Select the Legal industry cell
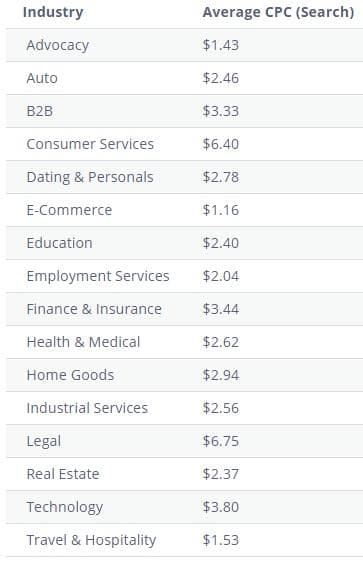Screen dimensions: 363x561 (x=44, y=442)
